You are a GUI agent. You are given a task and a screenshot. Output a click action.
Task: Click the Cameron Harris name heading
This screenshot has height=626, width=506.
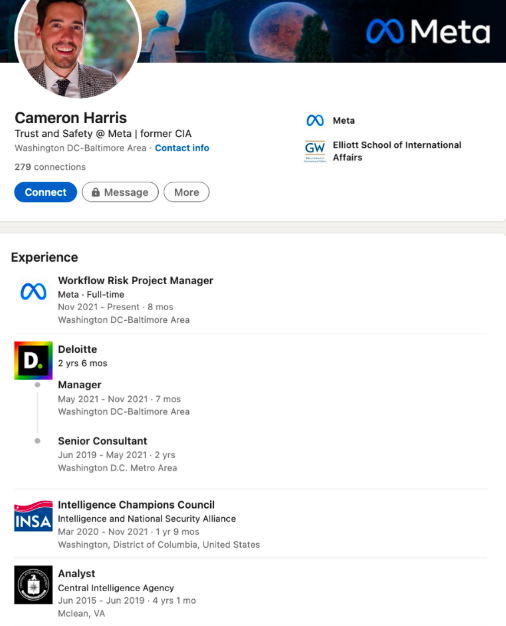(x=71, y=118)
